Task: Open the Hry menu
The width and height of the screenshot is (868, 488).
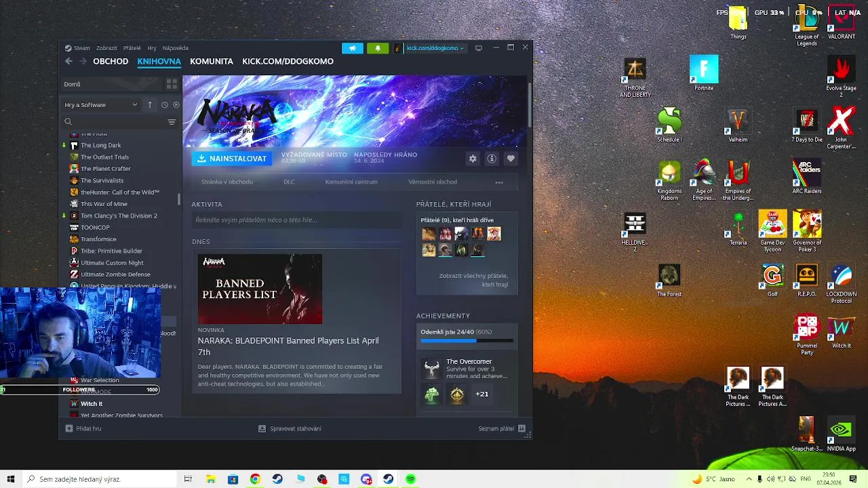Action: pos(152,48)
